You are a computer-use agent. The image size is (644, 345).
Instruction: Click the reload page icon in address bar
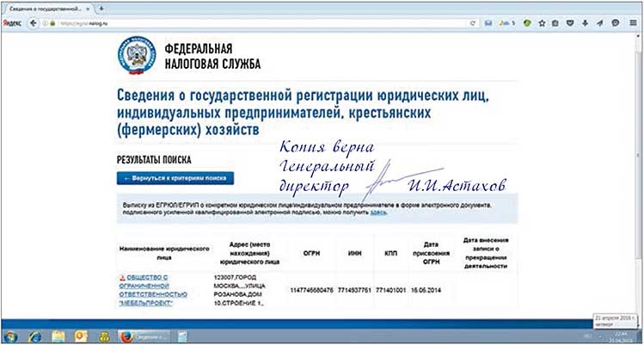(472, 23)
